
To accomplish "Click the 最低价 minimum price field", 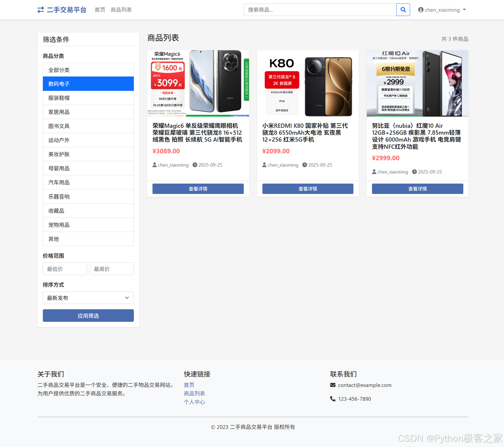I will pos(65,269).
